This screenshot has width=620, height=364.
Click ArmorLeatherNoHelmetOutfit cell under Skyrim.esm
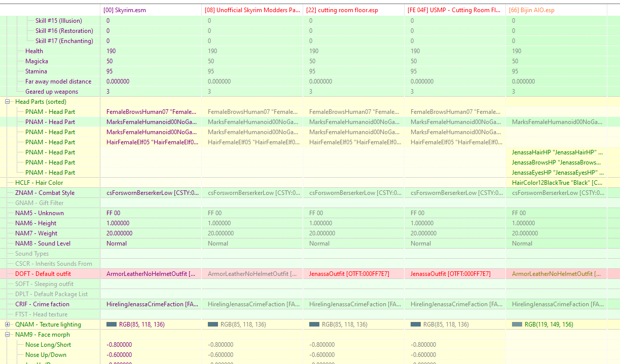[x=151, y=274]
